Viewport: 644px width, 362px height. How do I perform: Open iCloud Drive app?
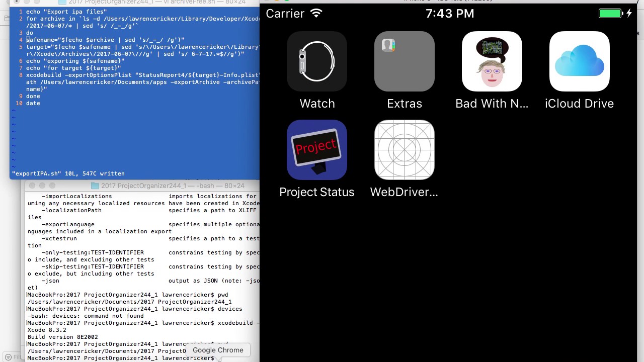point(580,62)
